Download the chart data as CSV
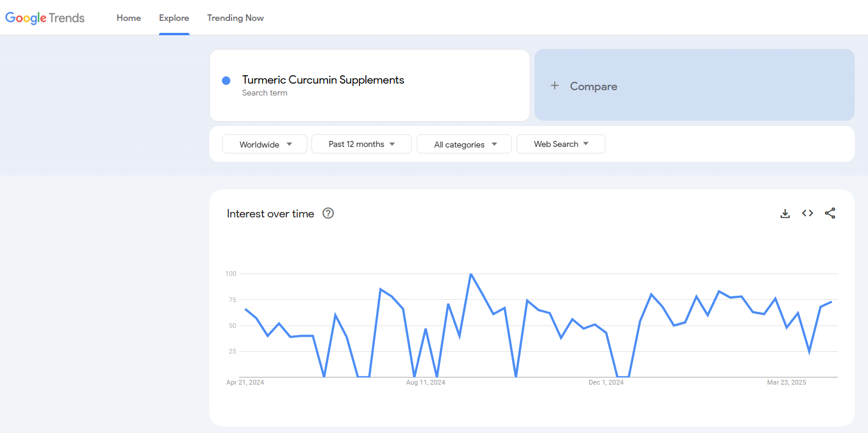Viewport: 868px width, 433px height. 786,213
